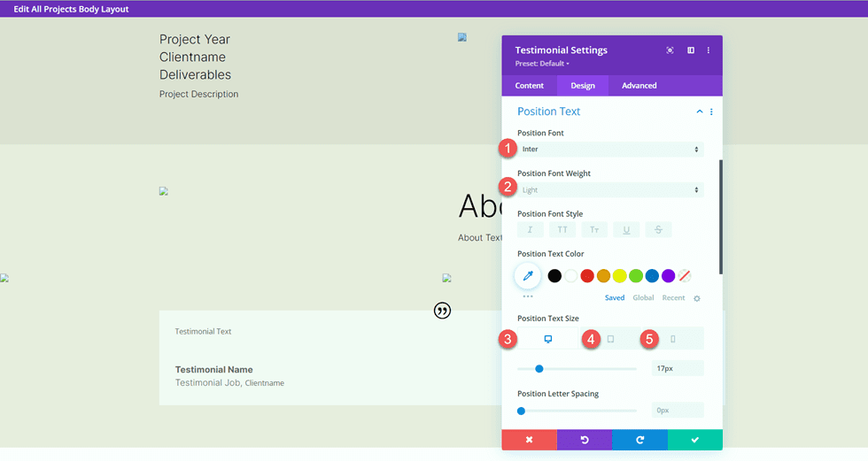This screenshot has width=868, height=461.
Task: Save settings with green checkmark button
Action: pyautogui.click(x=694, y=440)
